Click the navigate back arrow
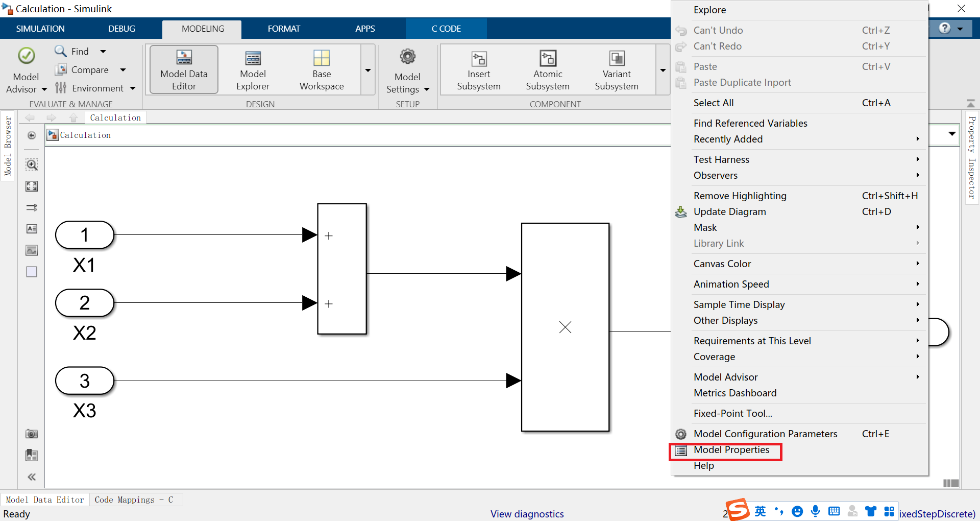 pos(30,118)
